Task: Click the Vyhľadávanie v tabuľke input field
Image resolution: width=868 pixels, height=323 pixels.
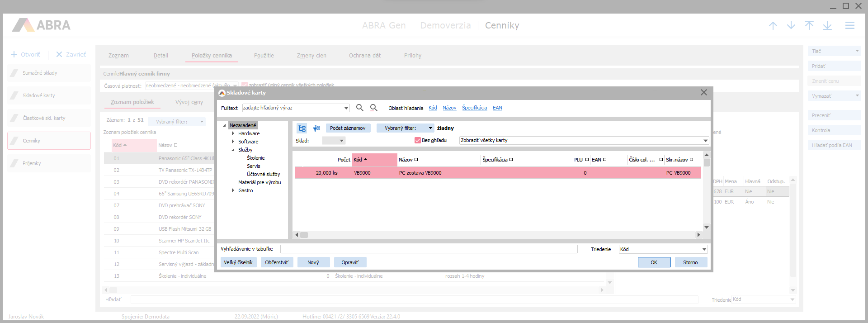Action: coord(429,249)
